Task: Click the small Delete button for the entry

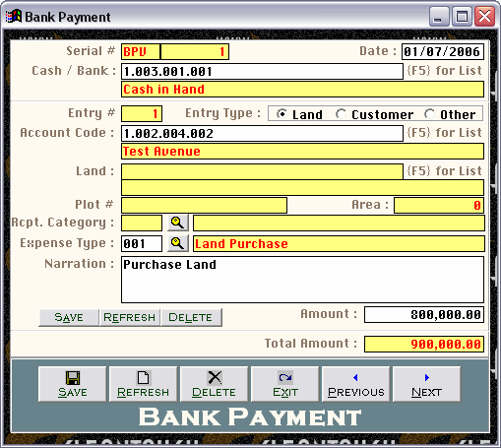Action: [x=191, y=317]
